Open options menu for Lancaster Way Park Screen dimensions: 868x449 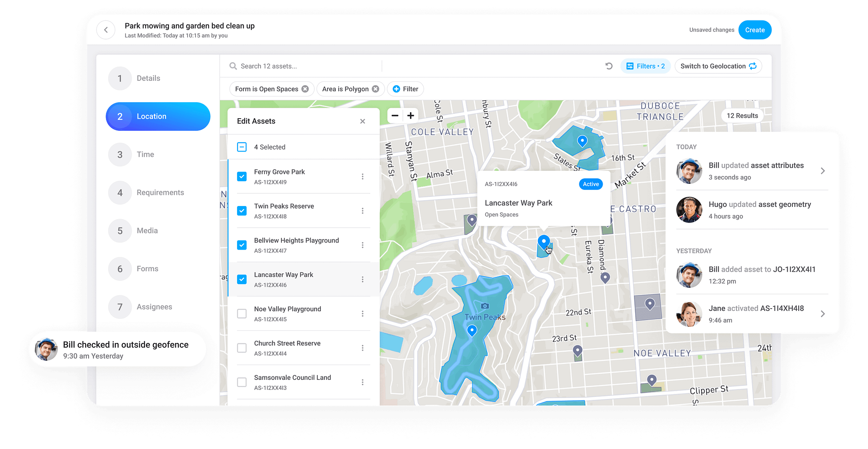click(363, 279)
